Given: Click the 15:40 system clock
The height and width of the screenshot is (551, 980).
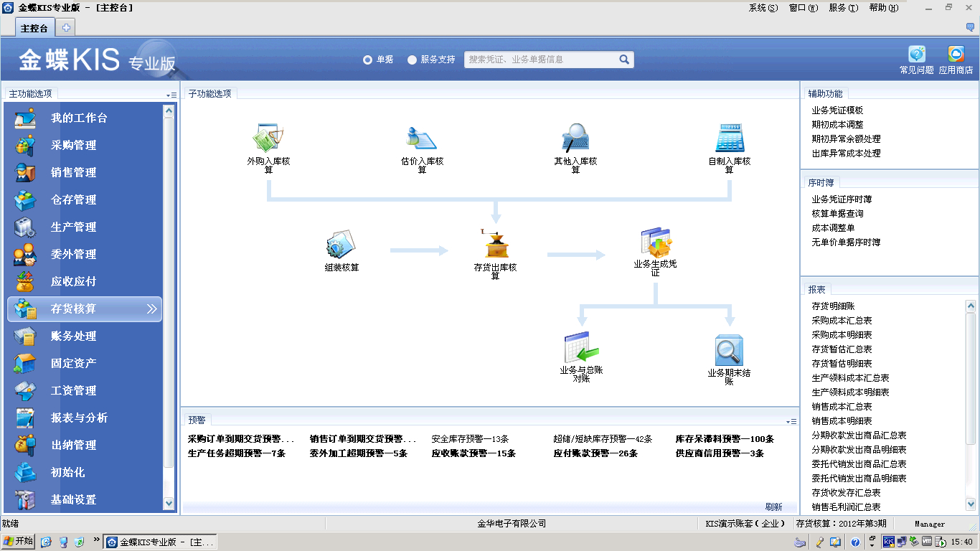Looking at the screenshot, I should tap(961, 542).
